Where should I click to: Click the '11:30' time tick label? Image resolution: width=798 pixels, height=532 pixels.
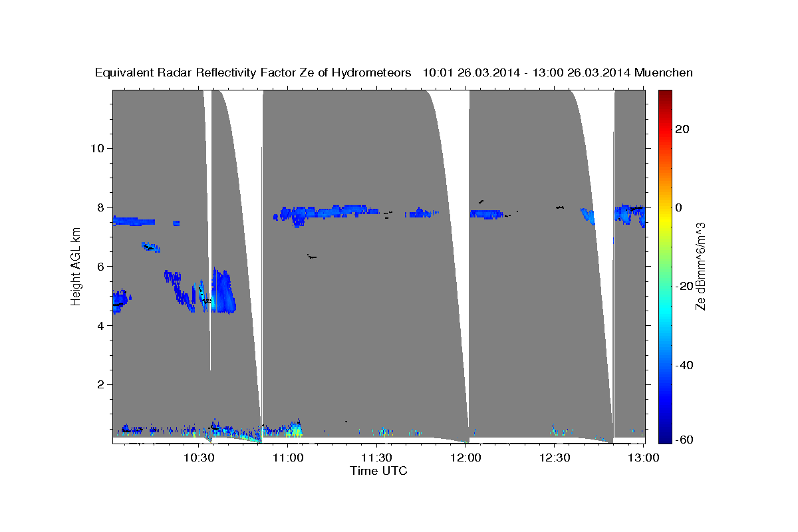pyautogui.click(x=376, y=458)
